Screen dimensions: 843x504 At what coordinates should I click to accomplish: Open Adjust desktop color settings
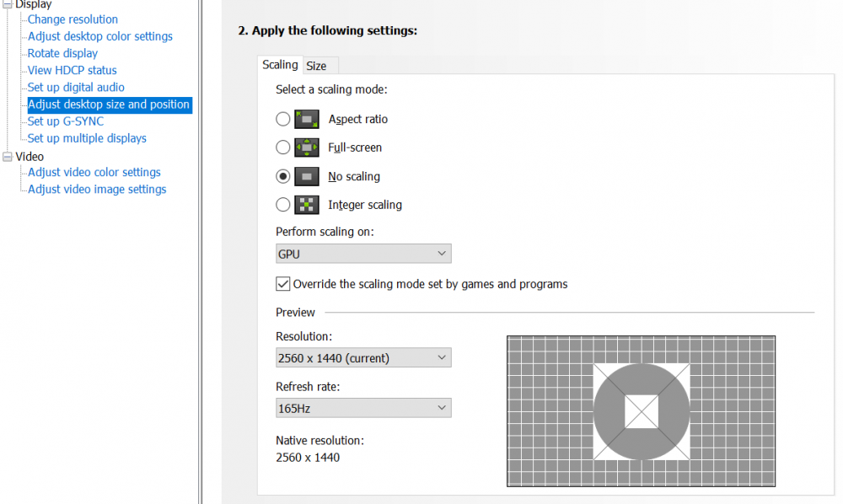(x=99, y=36)
